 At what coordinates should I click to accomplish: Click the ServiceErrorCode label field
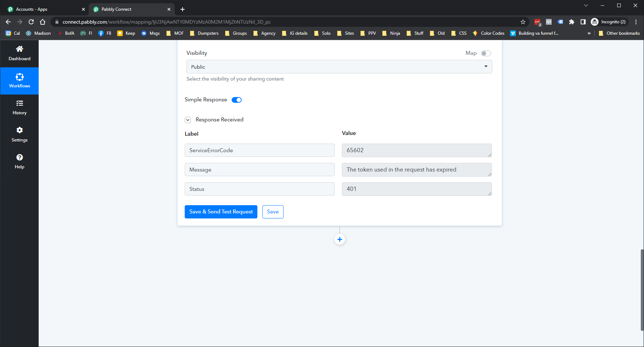pyautogui.click(x=260, y=150)
